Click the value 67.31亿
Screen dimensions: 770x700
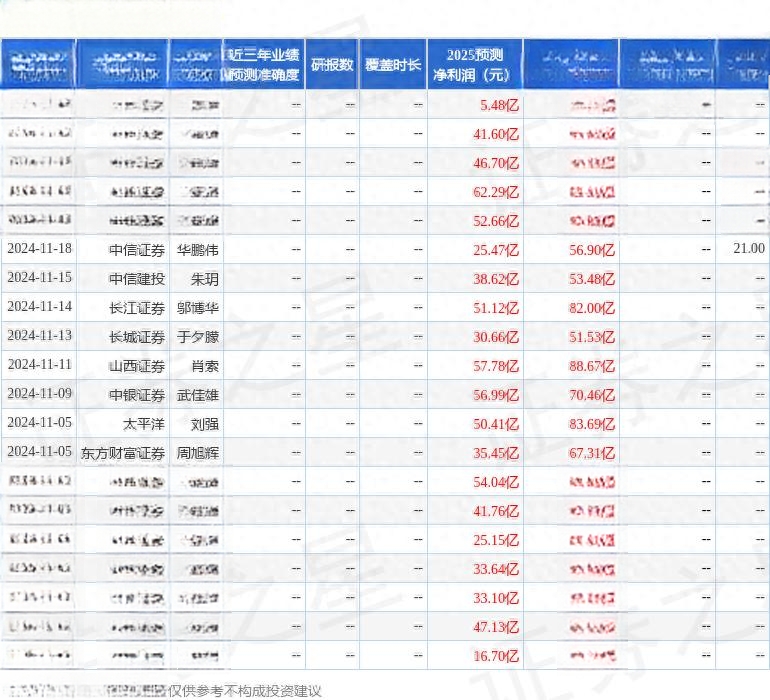(592, 453)
